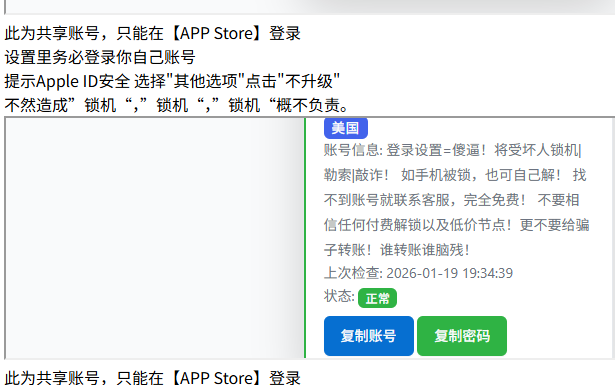The width and height of the screenshot is (615, 385).
Task: Click the blue 复制账号 button
Action: click(369, 336)
